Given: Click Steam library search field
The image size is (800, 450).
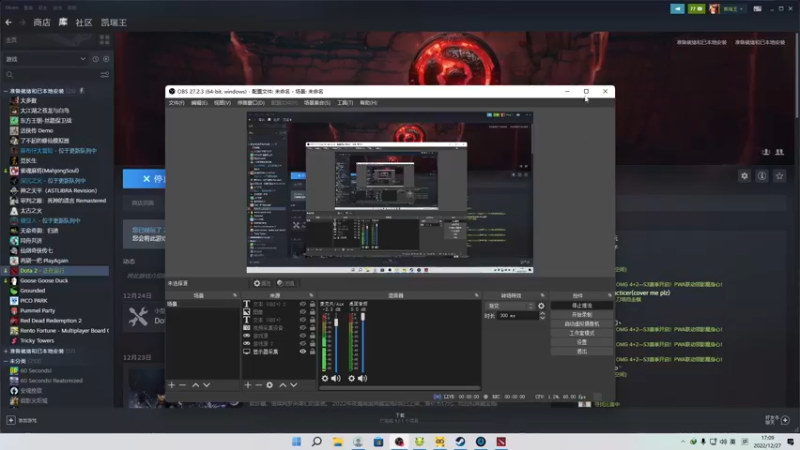Looking at the screenshot, I should pyautogui.click(x=51, y=75).
